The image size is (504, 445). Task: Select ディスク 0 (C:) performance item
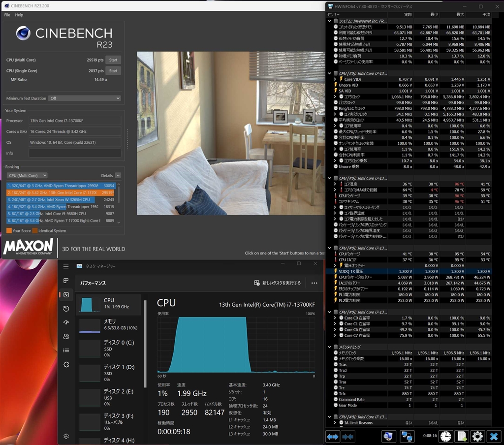109,349
